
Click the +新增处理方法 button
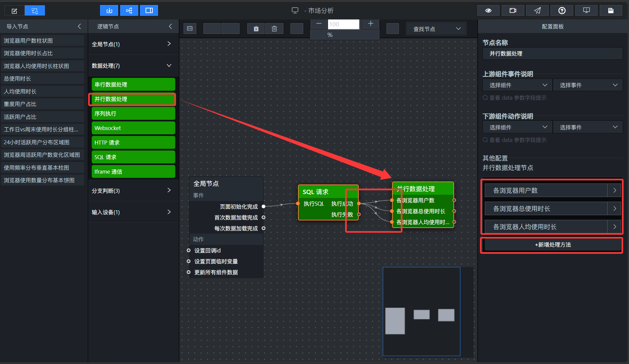552,245
